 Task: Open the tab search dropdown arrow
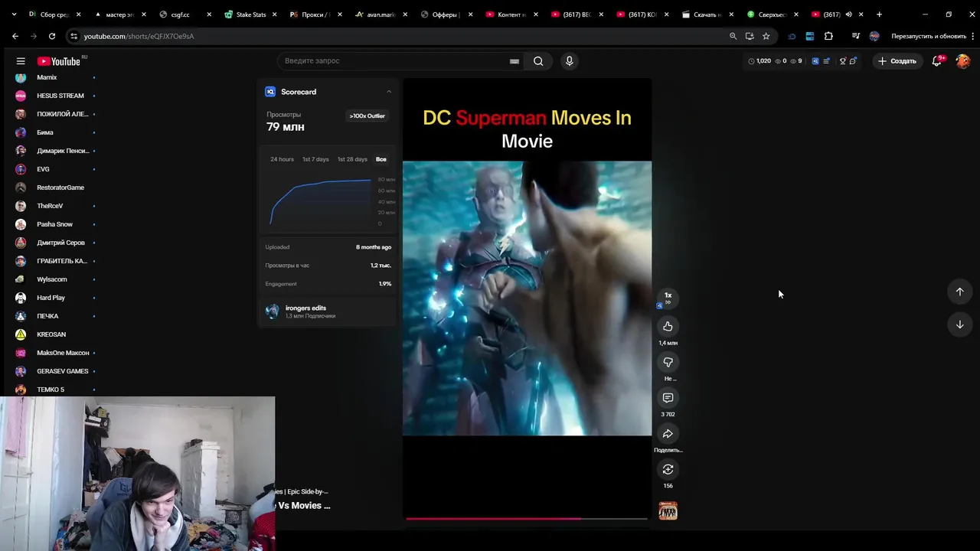14,15
